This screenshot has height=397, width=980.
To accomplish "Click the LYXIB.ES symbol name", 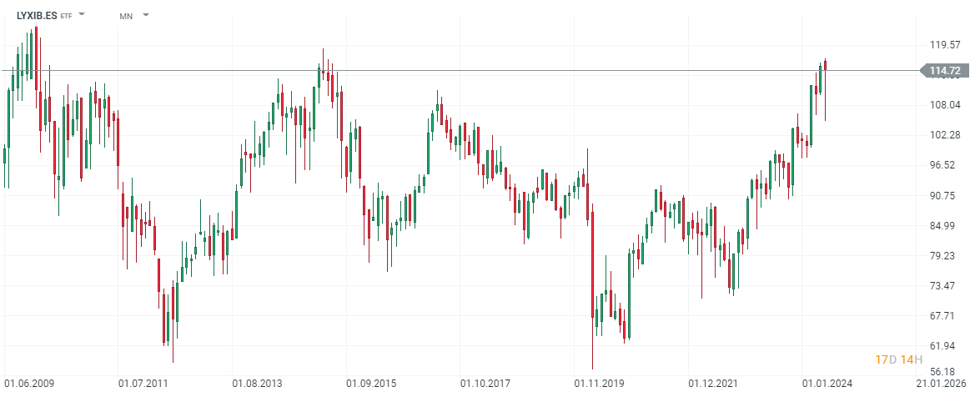I will tap(38, 16).
